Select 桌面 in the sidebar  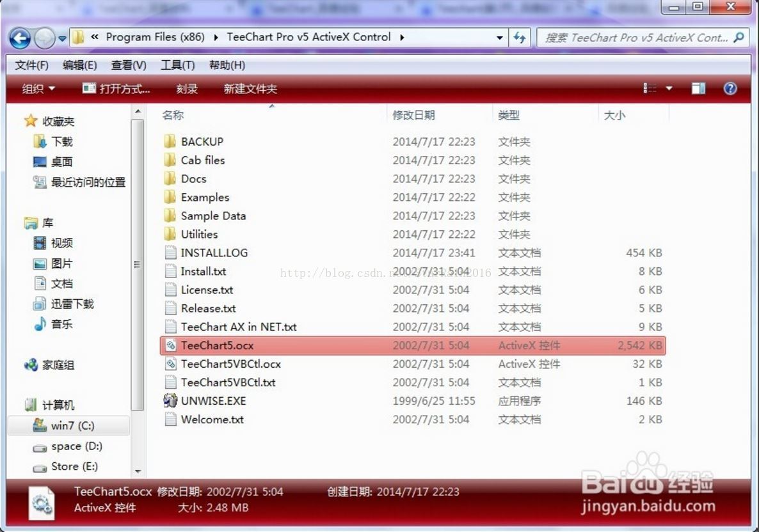pos(52,162)
